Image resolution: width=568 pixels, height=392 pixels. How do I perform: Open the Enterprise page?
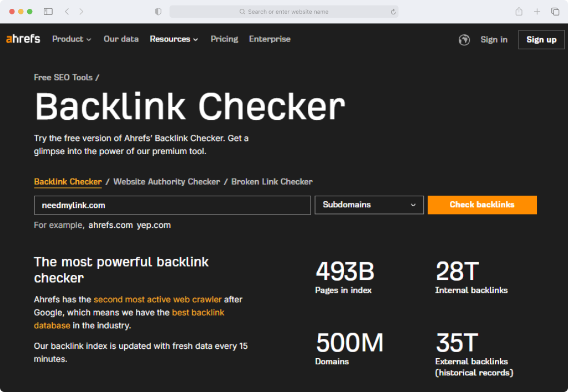click(270, 39)
